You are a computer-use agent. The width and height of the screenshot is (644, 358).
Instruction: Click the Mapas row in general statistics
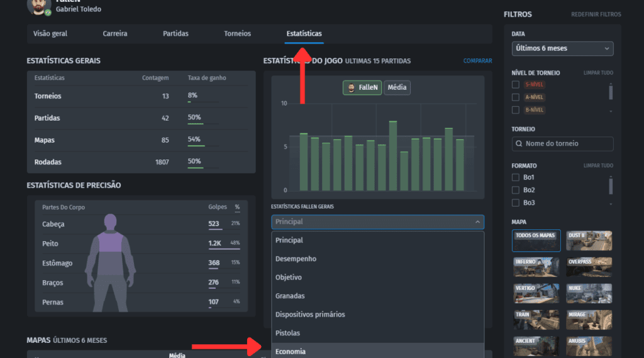pyautogui.click(x=141, y=140)
